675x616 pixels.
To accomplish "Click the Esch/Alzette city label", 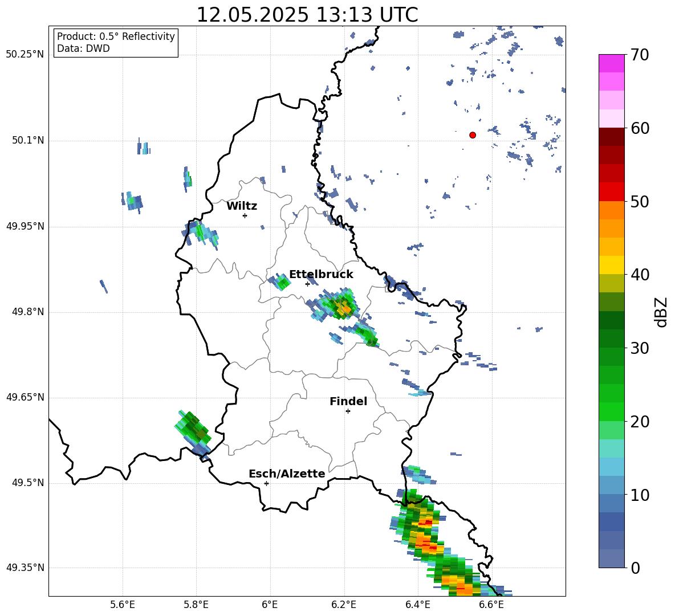I will point(287,474).
